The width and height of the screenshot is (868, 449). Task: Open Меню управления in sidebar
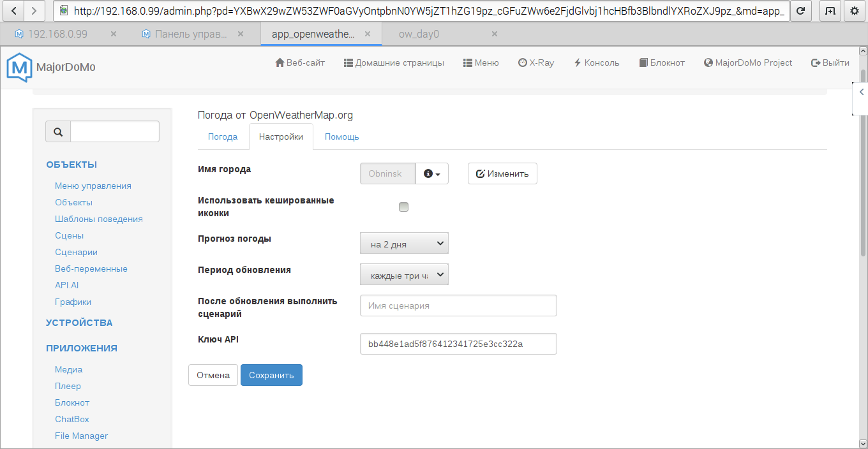pos(93,186)
